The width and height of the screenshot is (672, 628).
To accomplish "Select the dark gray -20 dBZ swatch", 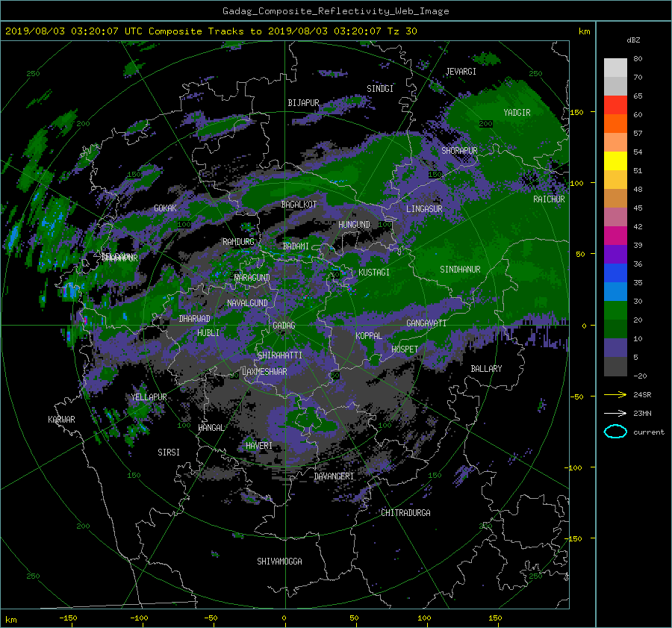I will point(615,367).
